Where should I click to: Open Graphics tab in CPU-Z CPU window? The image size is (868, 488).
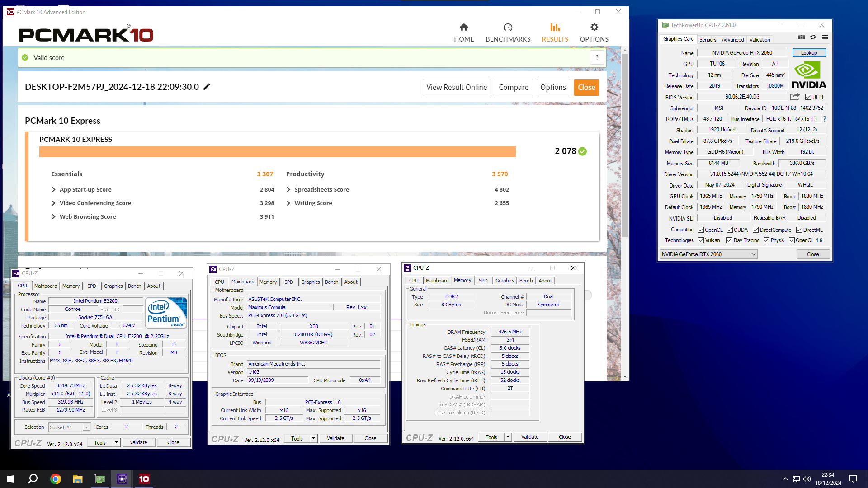point(113,286)
